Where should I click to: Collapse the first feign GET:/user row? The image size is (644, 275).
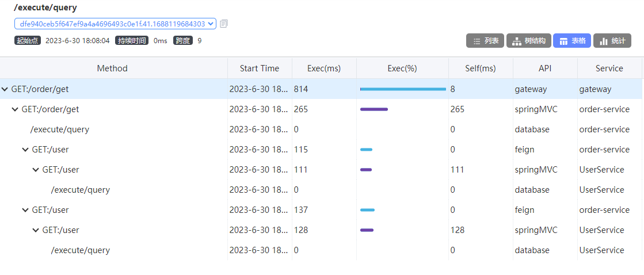pos(25,150)
